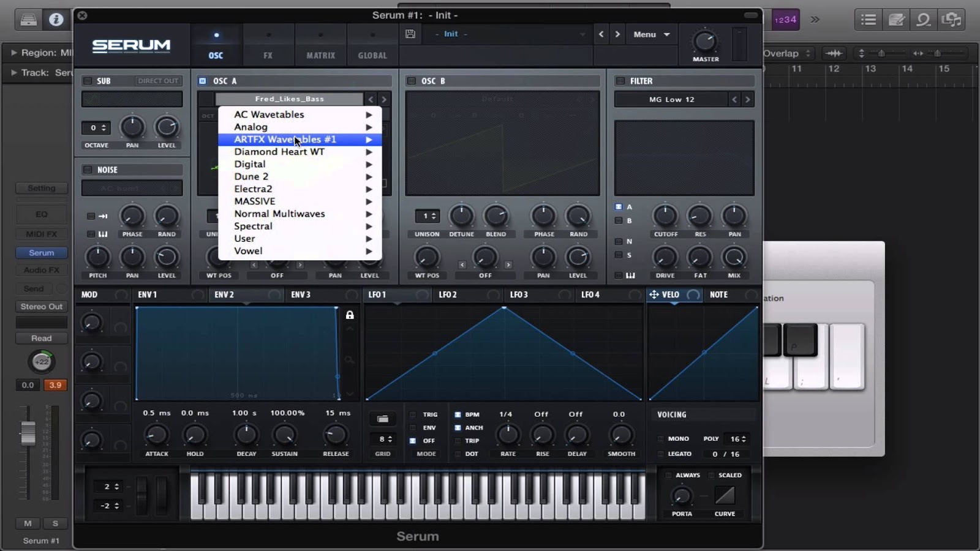Open Logic inspector info icon
The height and width of the screenshot is (551, 980).
[x=56, y=20]
